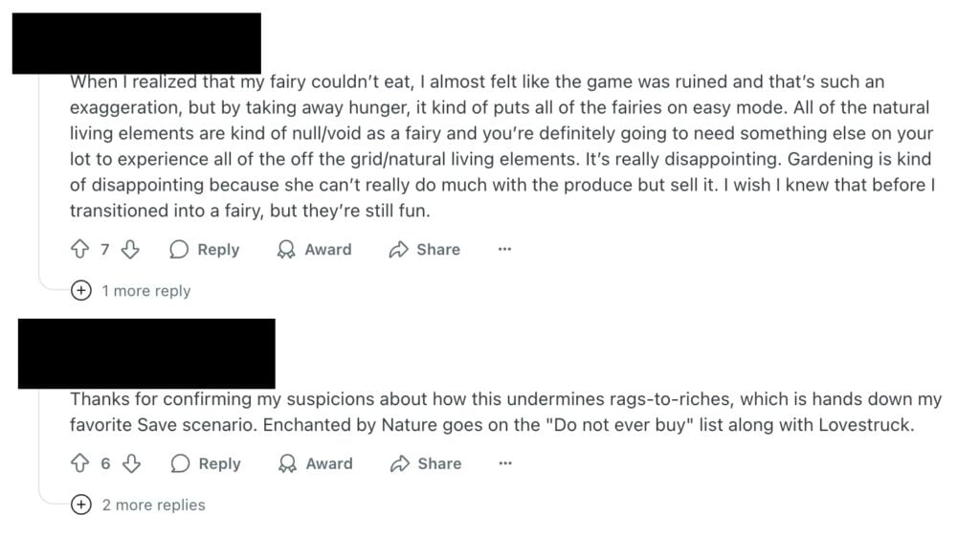This screenshot has height=538, width=980.
Task: Upvote the fairy hunger comment
Action: (x=79, y=249)
